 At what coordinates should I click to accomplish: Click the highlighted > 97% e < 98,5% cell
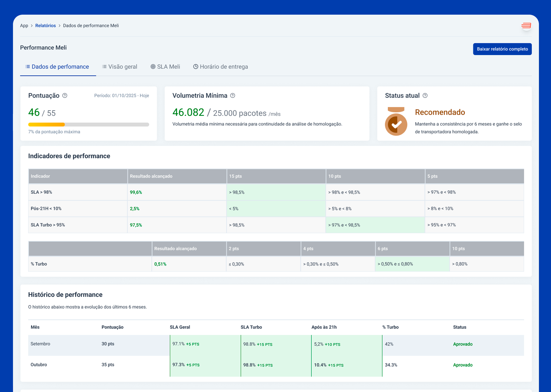[375, 225]
